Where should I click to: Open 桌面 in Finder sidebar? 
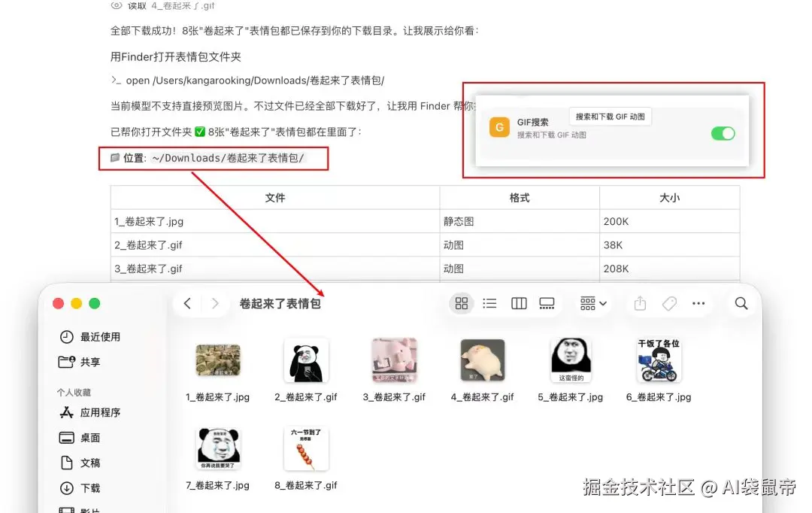tap(80, 438)
